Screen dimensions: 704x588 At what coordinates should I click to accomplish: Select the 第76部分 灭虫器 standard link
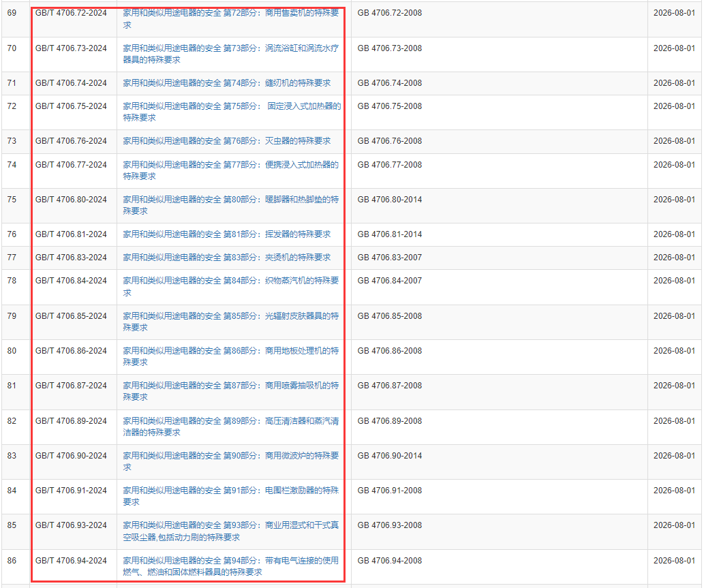[x=226, y=141]
